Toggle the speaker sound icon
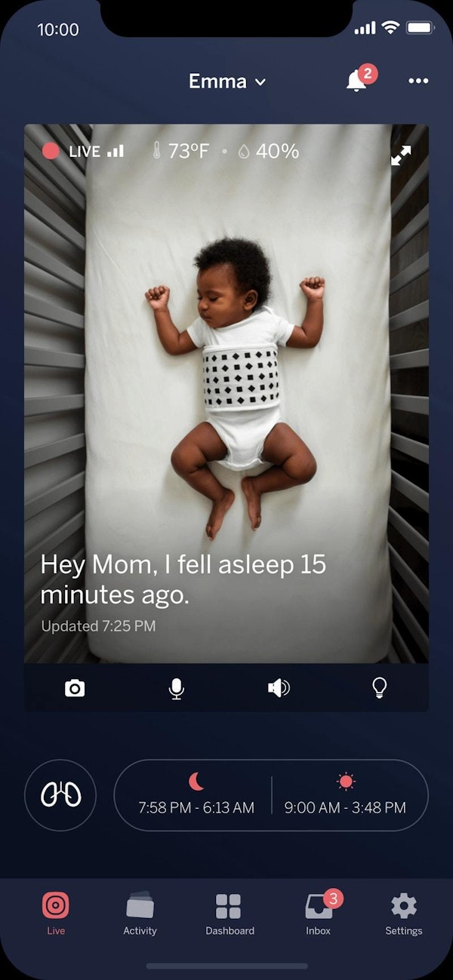 click(279, 687)
